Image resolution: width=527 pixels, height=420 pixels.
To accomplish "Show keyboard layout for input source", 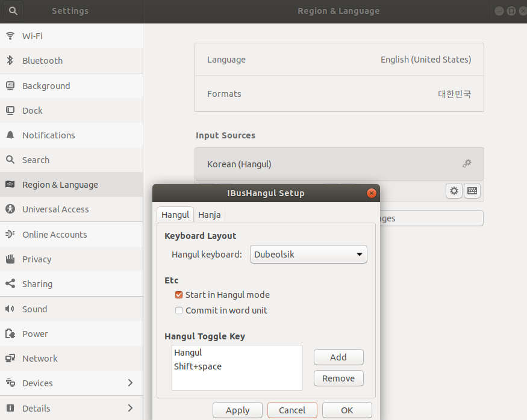I will [x=472, y=191].
